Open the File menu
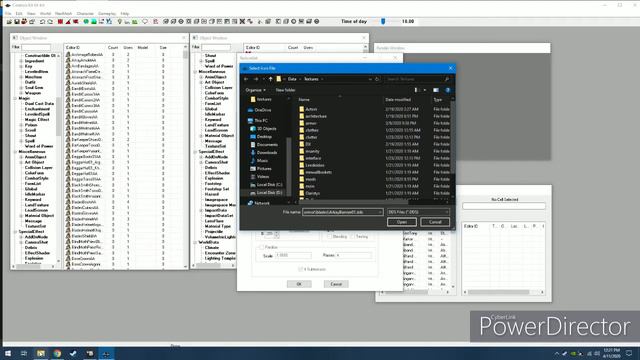Image resolution: width=640 pixels, height=360 pixels. [x=8, y=13]
